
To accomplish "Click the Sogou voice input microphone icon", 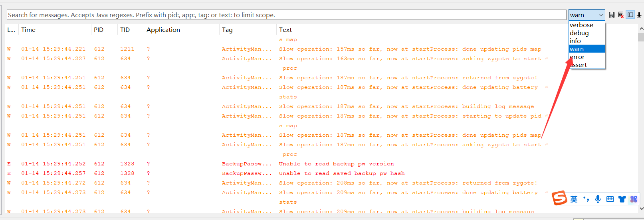I will click(x=598, y=199).
